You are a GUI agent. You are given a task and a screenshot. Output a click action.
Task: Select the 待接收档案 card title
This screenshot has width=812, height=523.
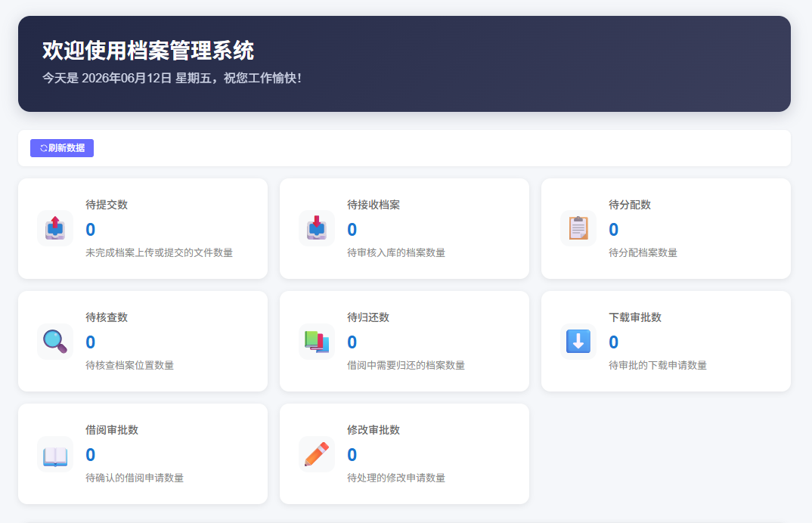click(373, 205)
